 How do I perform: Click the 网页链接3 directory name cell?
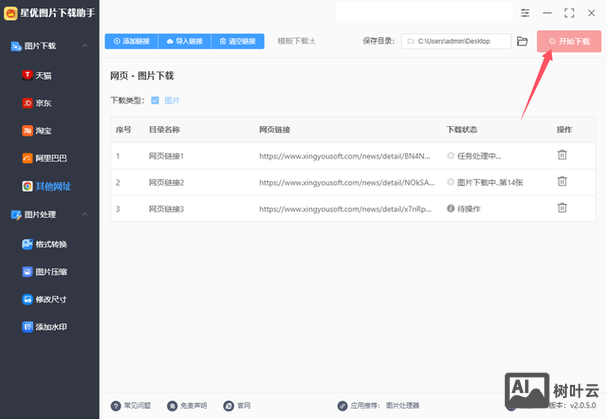click(x=166, y=209)
